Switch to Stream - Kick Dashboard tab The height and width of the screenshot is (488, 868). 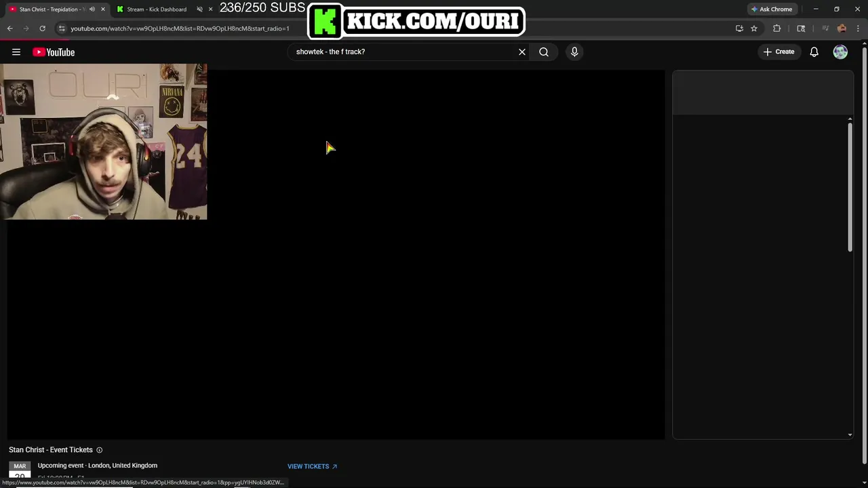click(x=157, y=9)
